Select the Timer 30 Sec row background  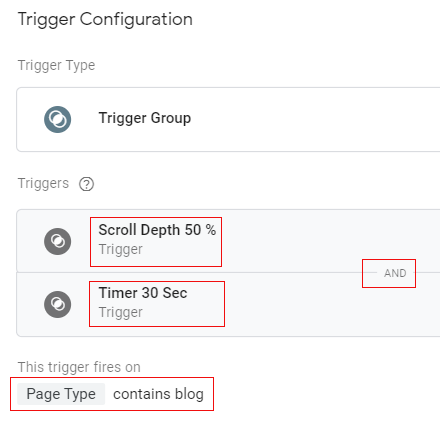tap(228, 304)
